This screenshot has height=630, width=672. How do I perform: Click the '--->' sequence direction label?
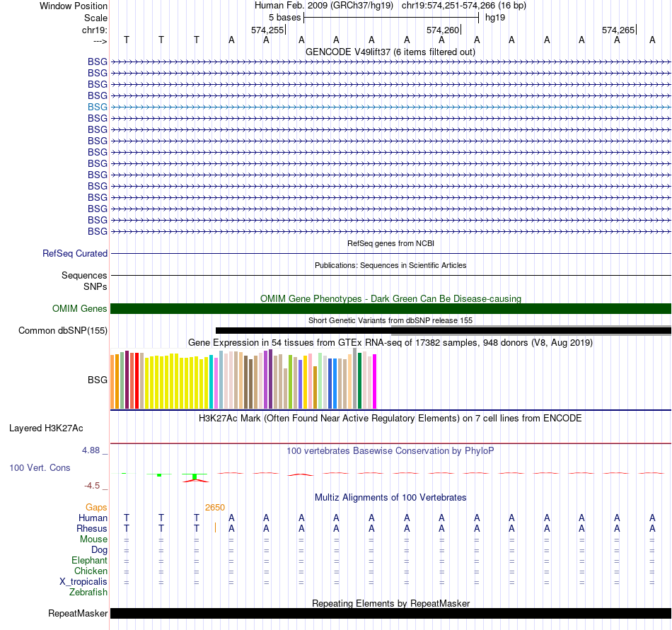click(100, 41)
